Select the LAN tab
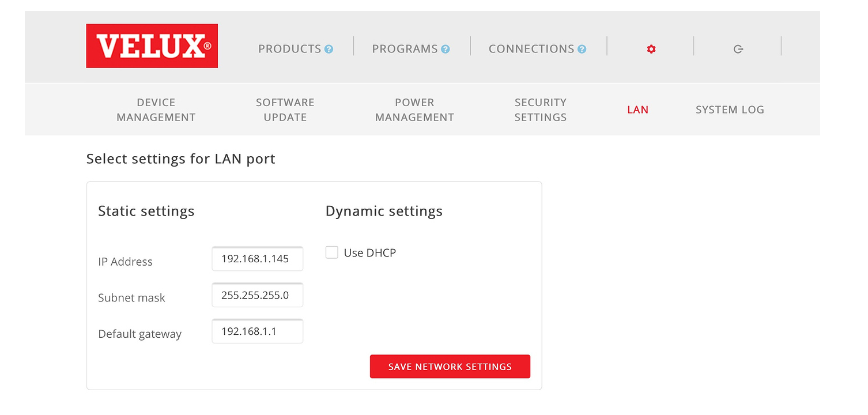This screenshot has width=868, height=415. (637, 110)
